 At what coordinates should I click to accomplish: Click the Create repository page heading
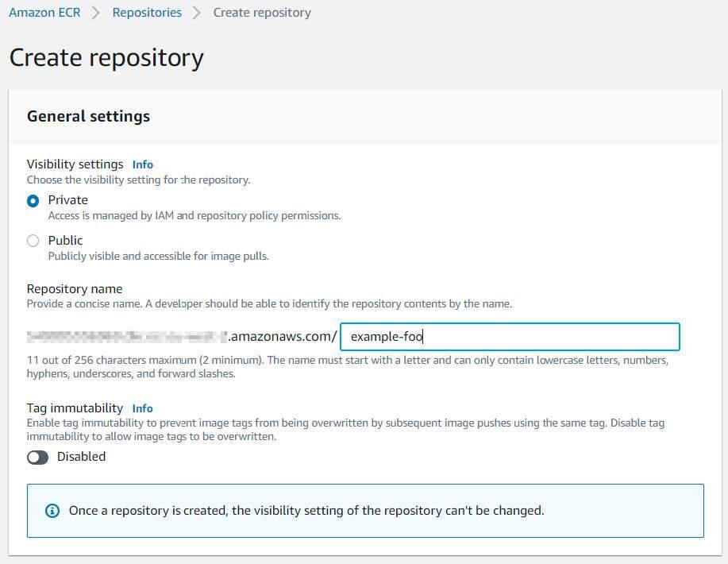(x=106, y=58)
